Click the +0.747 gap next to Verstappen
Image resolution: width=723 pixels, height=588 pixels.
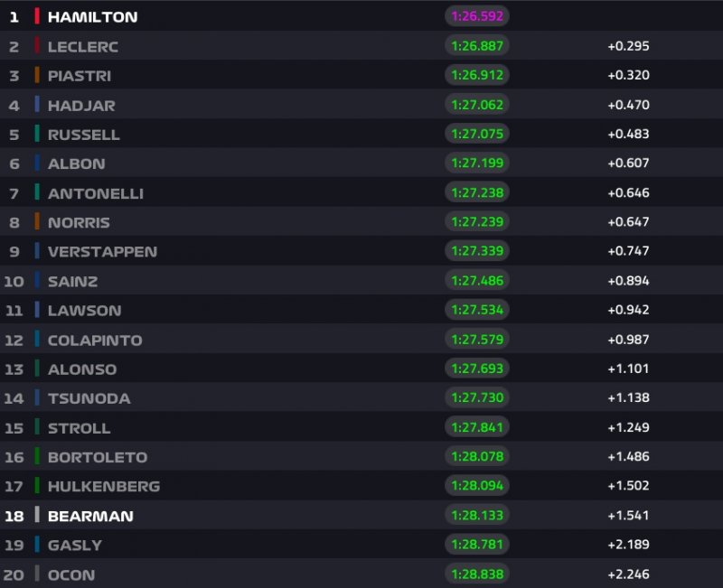tap(628, 252)
